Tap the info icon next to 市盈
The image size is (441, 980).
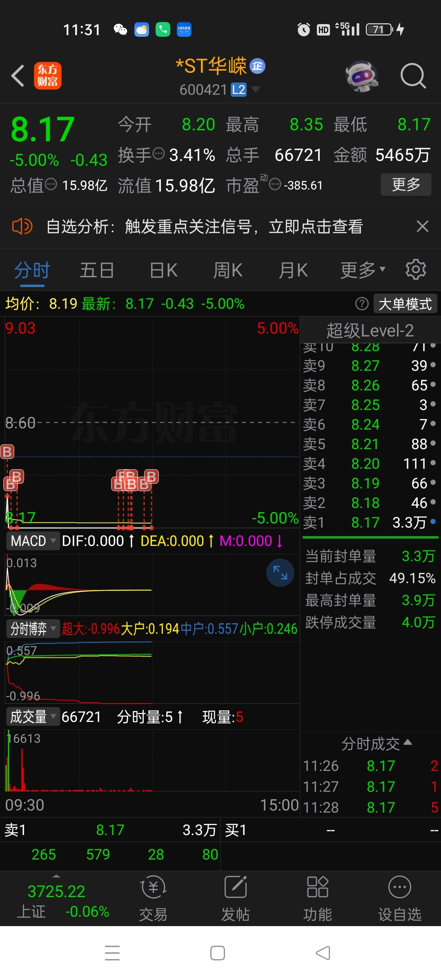275,185
